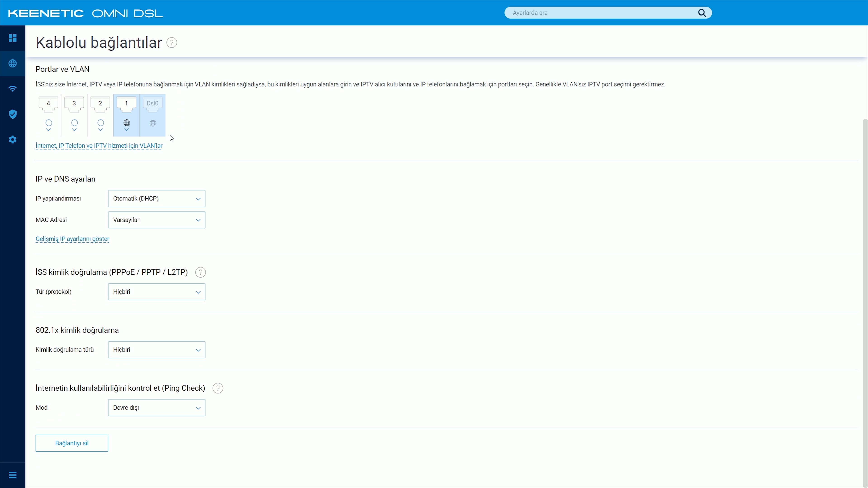Screen dimensions: 868x488
Task: Open Kimlik doğrulama türü dropdown
Action: (x=156, y=350)
